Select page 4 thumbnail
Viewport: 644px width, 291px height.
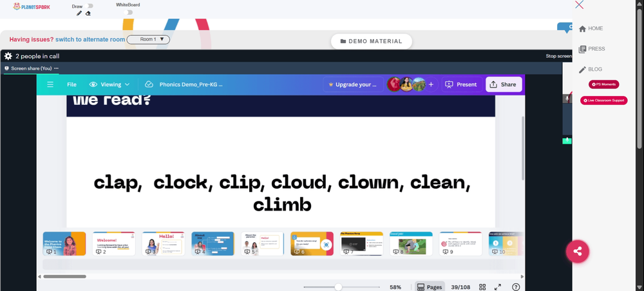[x=213, y=244]
